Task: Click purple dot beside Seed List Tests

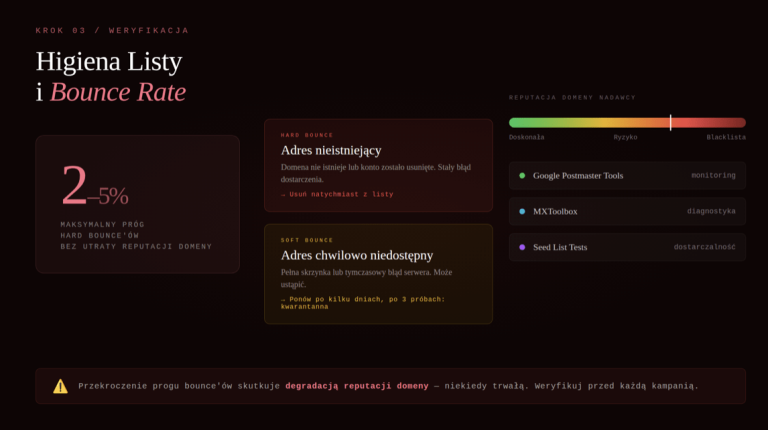Action: click(x=522, y=247)
